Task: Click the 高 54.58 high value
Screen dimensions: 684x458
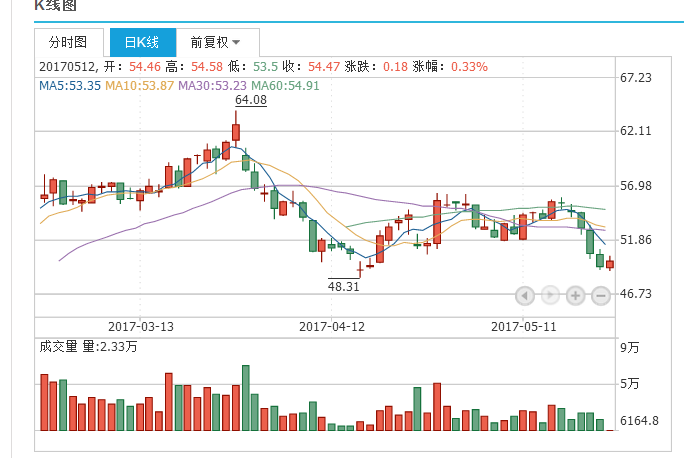Action: click(x=207, y=67)
